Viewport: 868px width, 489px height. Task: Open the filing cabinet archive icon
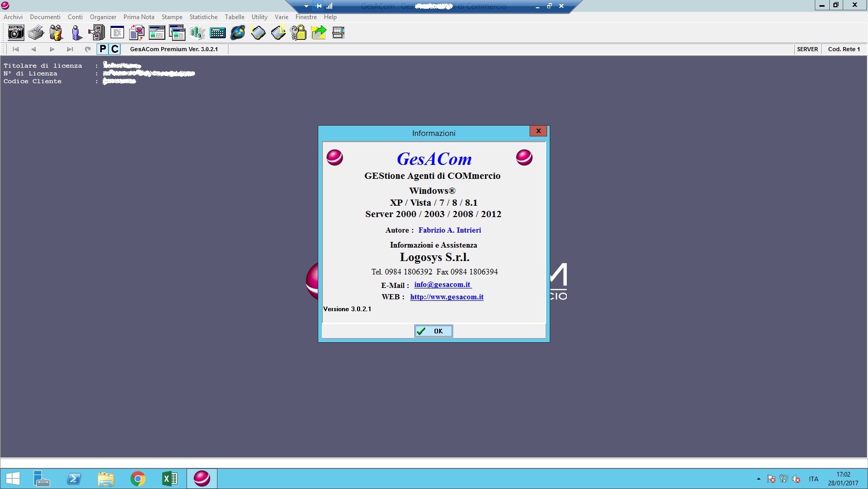tap(97, 33)
